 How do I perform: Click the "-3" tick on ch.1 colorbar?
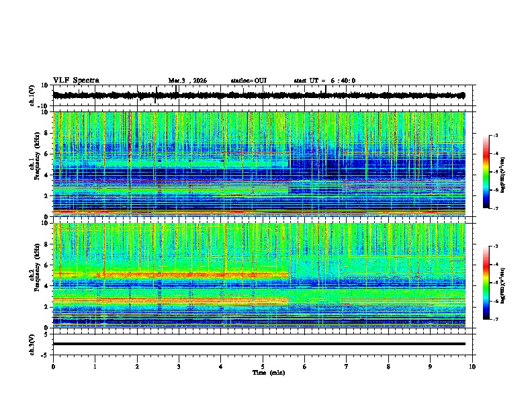[x=495, y=136]
